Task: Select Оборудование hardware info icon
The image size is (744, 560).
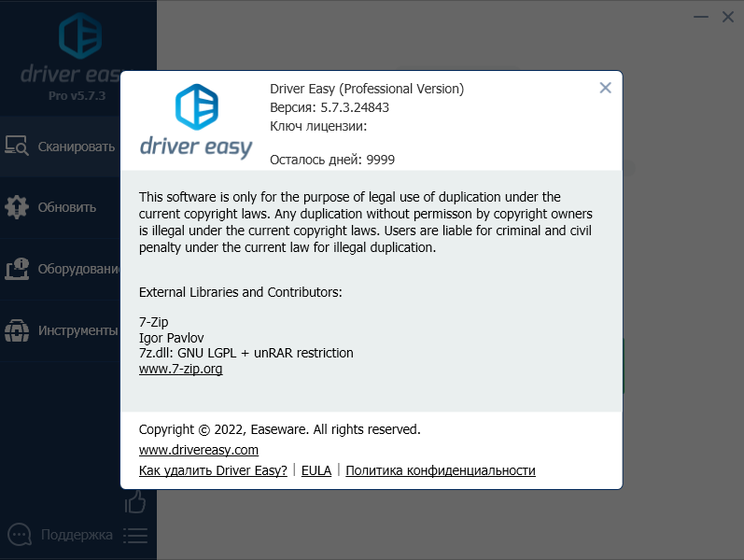Action: [17, 269]
